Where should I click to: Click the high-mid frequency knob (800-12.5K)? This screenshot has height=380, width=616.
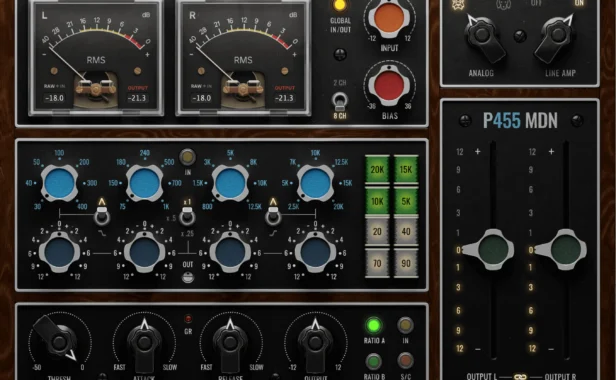point(230,183)
